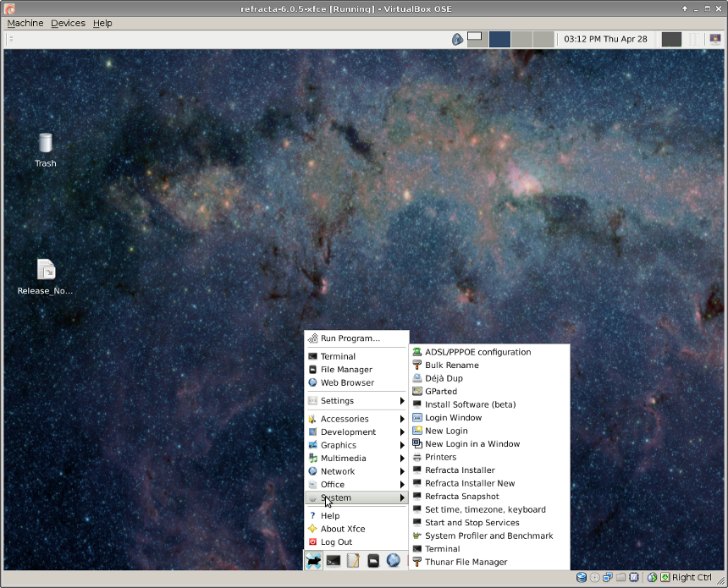
Task: Open the Trash desktop icon
Action: tap(46, 144)
